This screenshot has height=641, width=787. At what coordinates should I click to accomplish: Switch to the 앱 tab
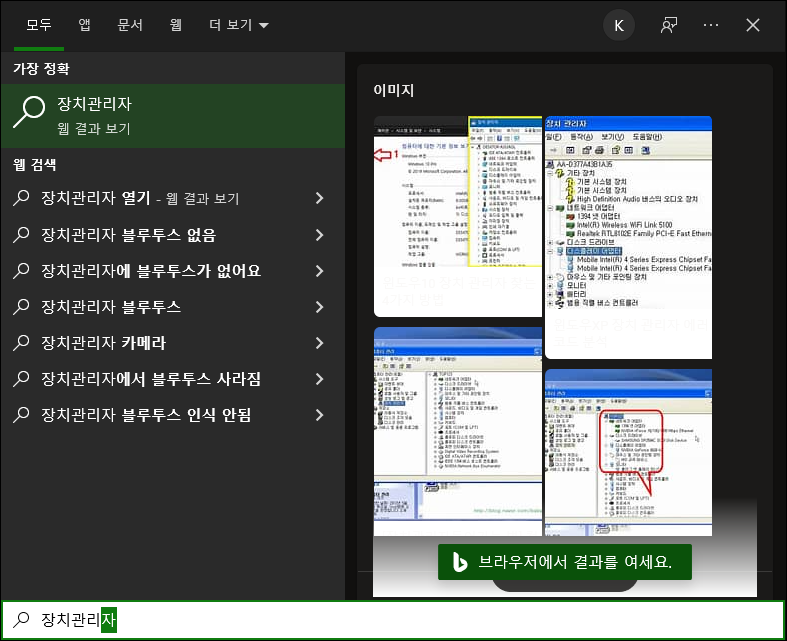tap(84, 25)
